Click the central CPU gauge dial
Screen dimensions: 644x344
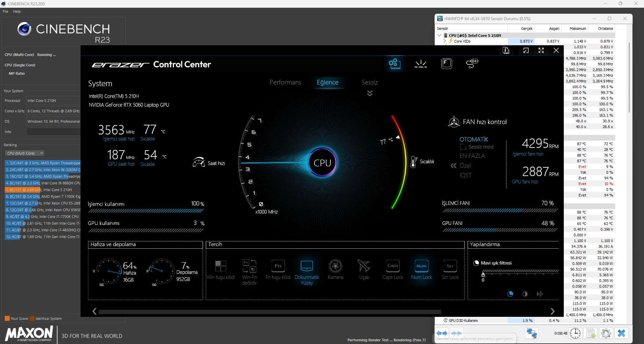[x=323, y=163]
